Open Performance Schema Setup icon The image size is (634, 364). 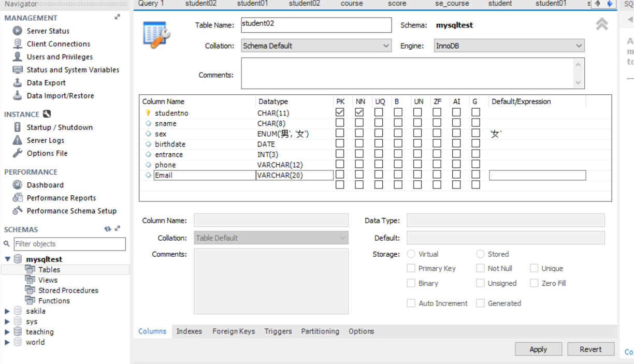tap(18, 211)
